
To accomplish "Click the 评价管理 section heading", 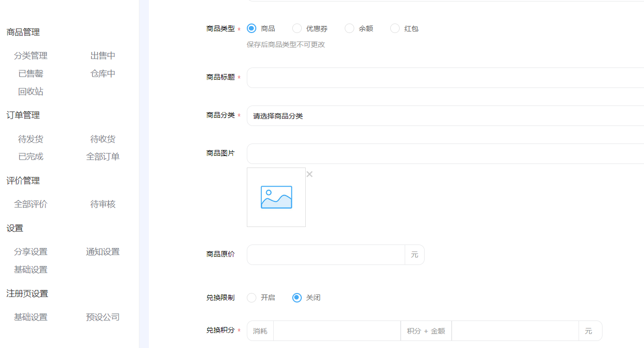I will coord(23,180).
